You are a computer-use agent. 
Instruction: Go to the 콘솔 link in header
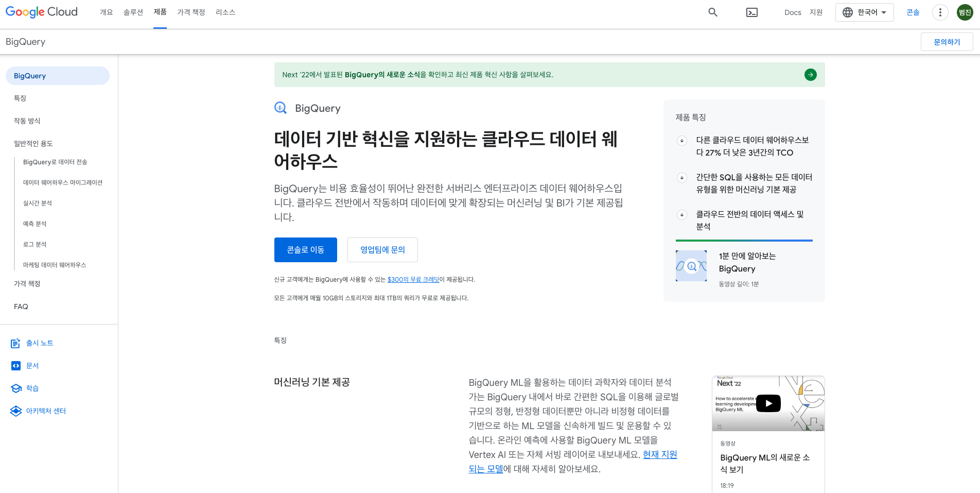913,12
